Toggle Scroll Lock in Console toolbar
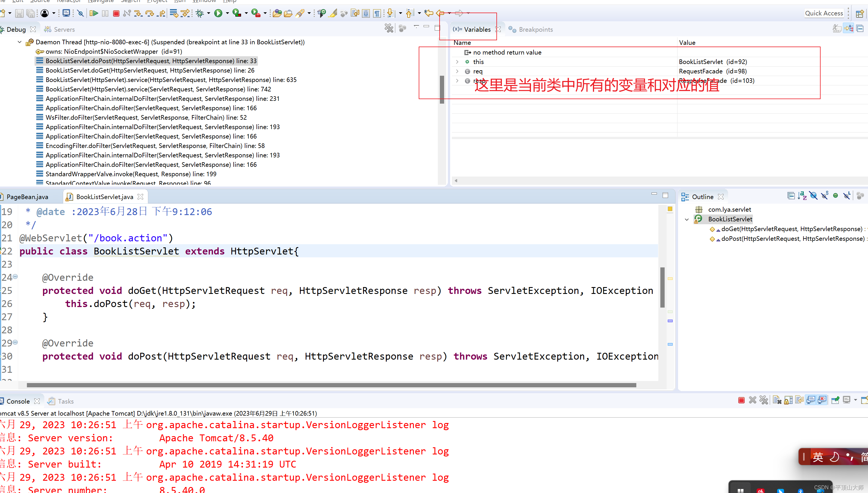The height and width of the screenshot is (493, 868). (x=788, y=400)
